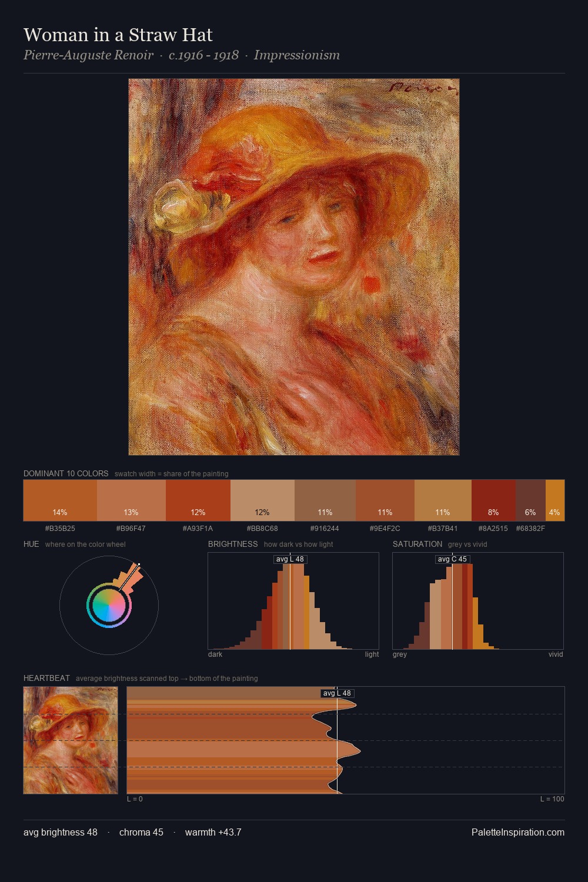Viewport: 588px width, 882px height.
Task: Click the 'vivid' axis label
Action: [x=556, y=654]
